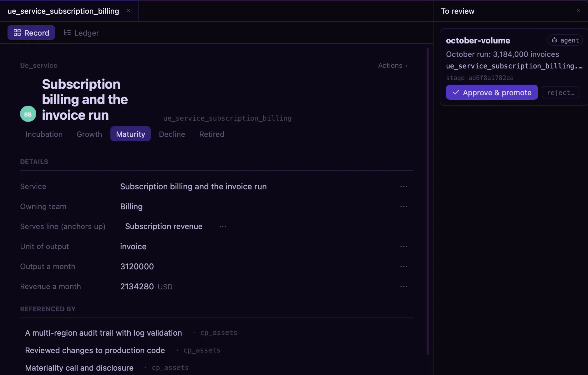Reject the october-volume proposal
The height and width of the screenshot is (375, 588).
coord(560,92)
